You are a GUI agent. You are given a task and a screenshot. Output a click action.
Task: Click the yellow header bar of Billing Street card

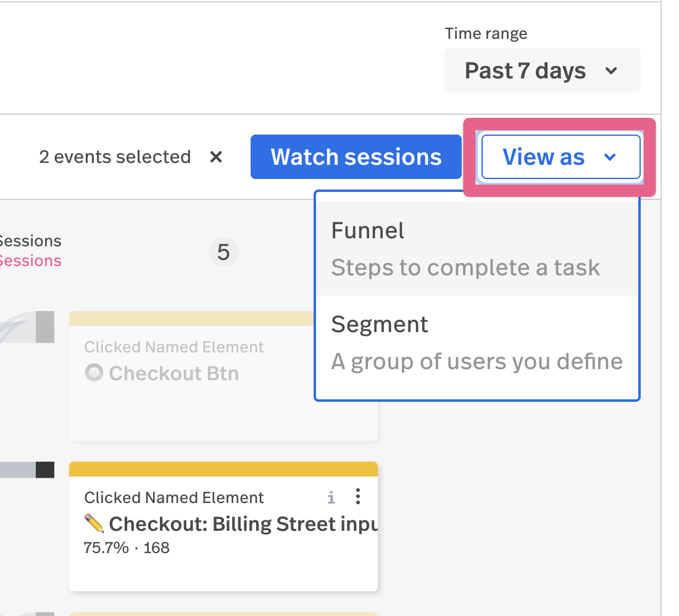(x=223, y=469)
